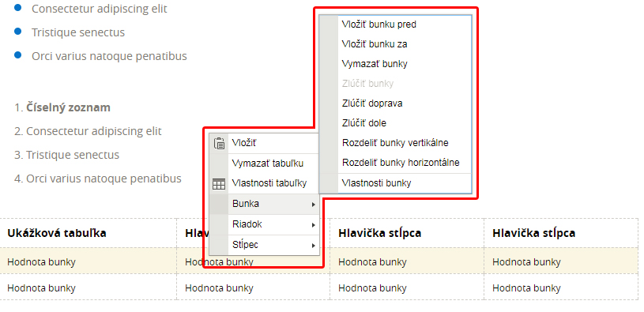644x312 pixels.
Task: Expand the Stĺpec submenu arrow
Action: [314, 246]
